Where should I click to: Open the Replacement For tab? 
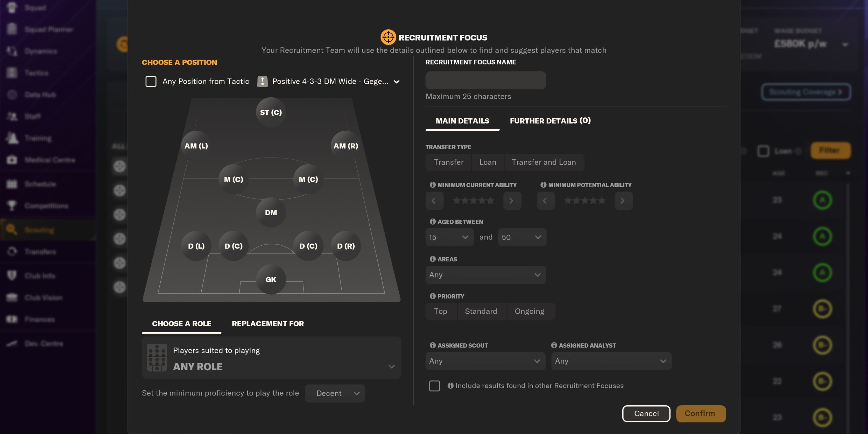coord(268,323)
